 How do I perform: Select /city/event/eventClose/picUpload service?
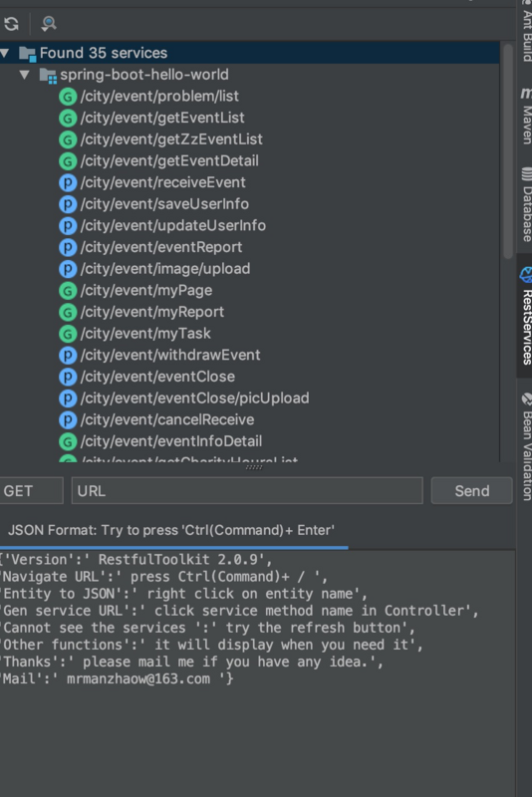click(x=194, y=398)
